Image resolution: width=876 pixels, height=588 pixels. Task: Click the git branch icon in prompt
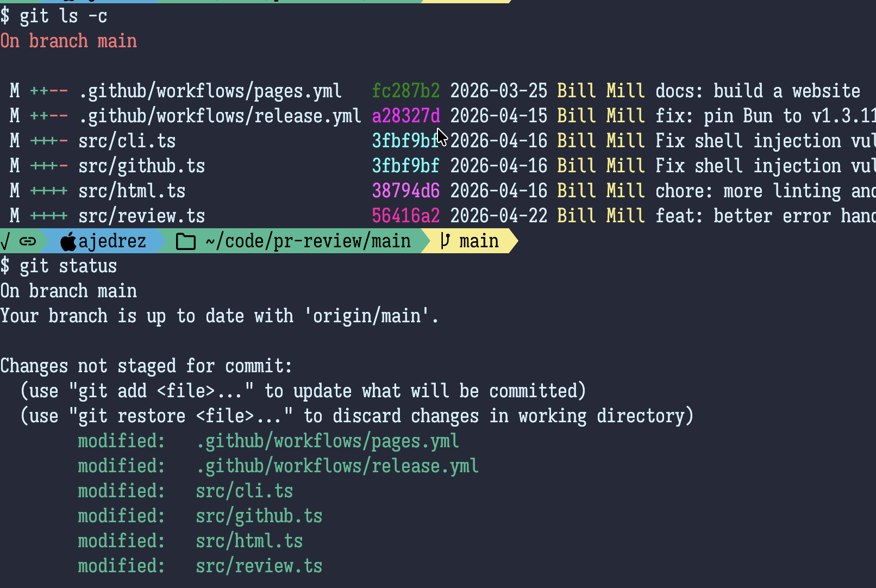point(445,241)
